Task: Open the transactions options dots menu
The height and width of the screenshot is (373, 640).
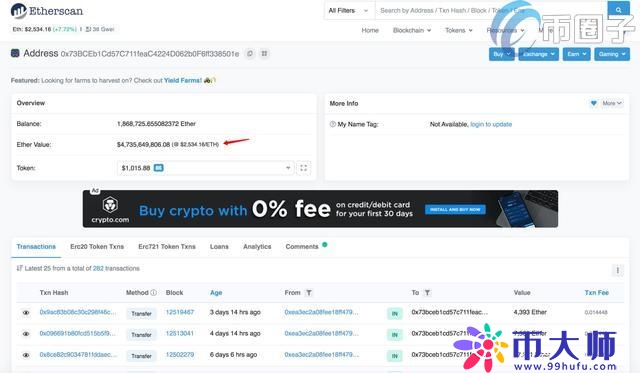Action: pos(618,270)
